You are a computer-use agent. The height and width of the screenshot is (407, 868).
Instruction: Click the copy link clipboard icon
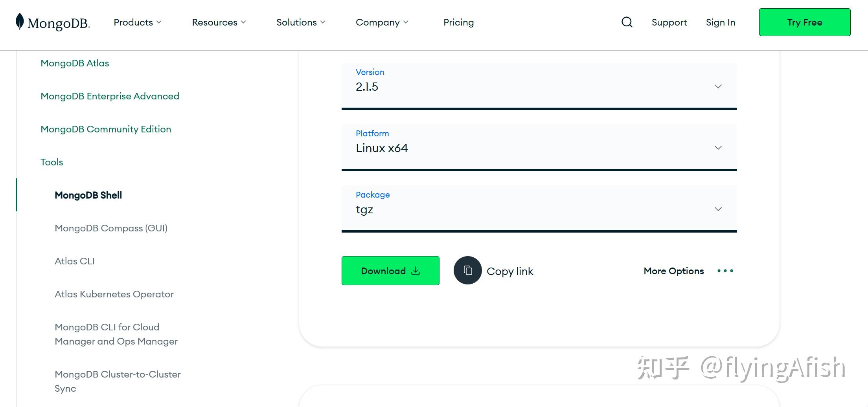point(467,270)
